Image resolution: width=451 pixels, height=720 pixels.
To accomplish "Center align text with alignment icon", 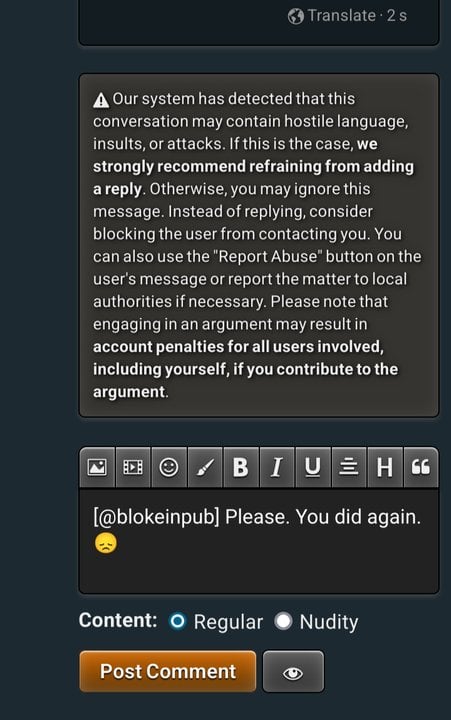I will 349,467.
